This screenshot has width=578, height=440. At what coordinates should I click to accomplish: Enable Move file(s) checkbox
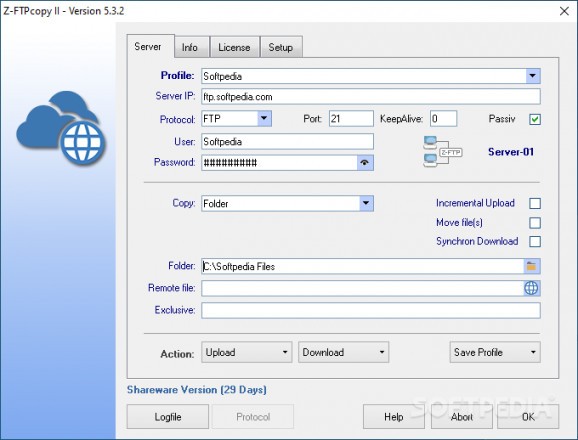click(535, 223)
